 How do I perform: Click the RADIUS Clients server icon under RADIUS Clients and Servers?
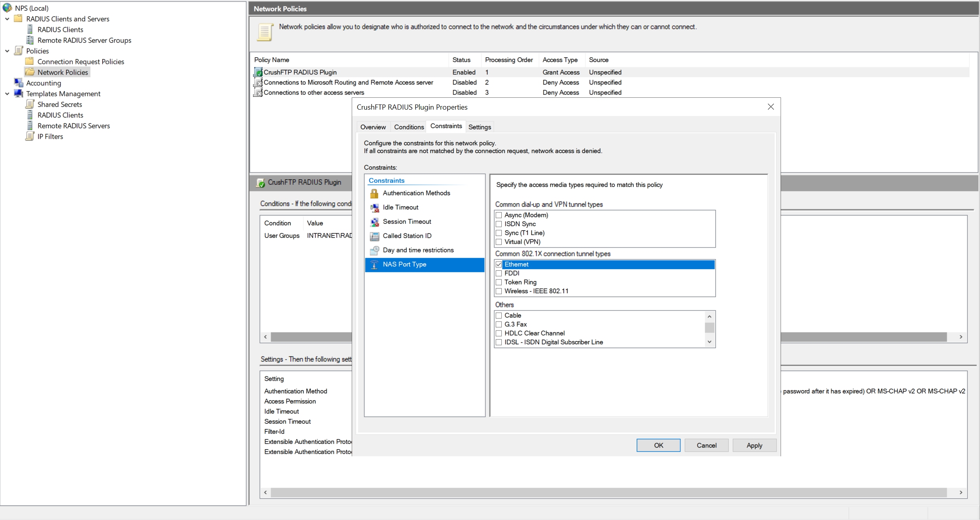pyautogui.click(x=30, y=29)
